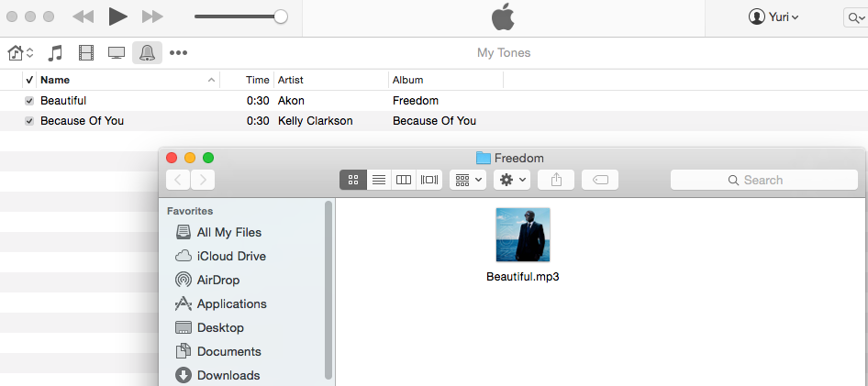The image size is (868, 386).
Task: Open the Home Sharing library icon
Action: (16, 53)
